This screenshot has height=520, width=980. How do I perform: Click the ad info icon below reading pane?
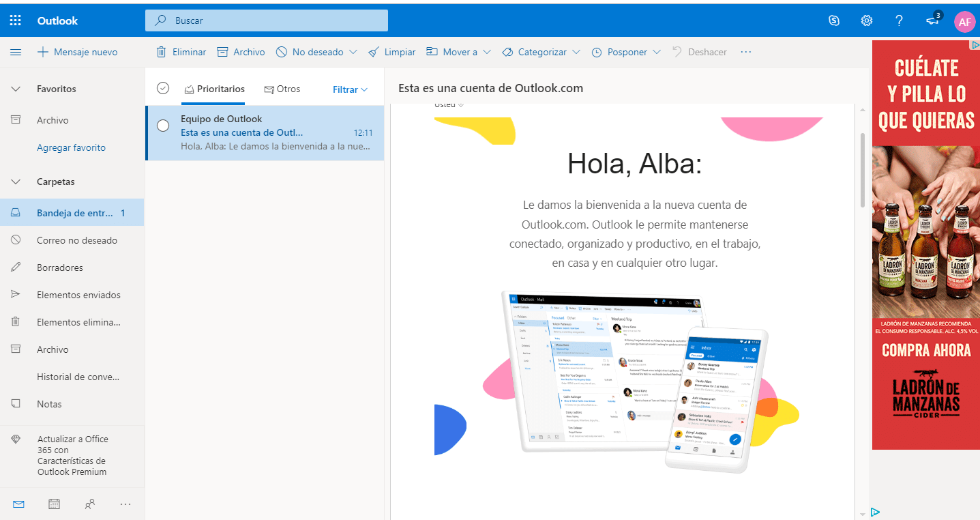[875, 512]
